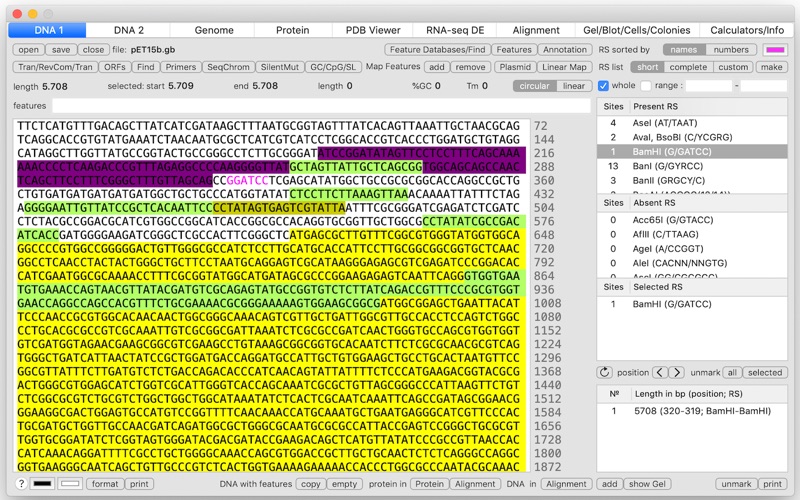This screenshot has height=500, width=800.
Task: Select the custom RS list
Action: [x=733, y=67]
